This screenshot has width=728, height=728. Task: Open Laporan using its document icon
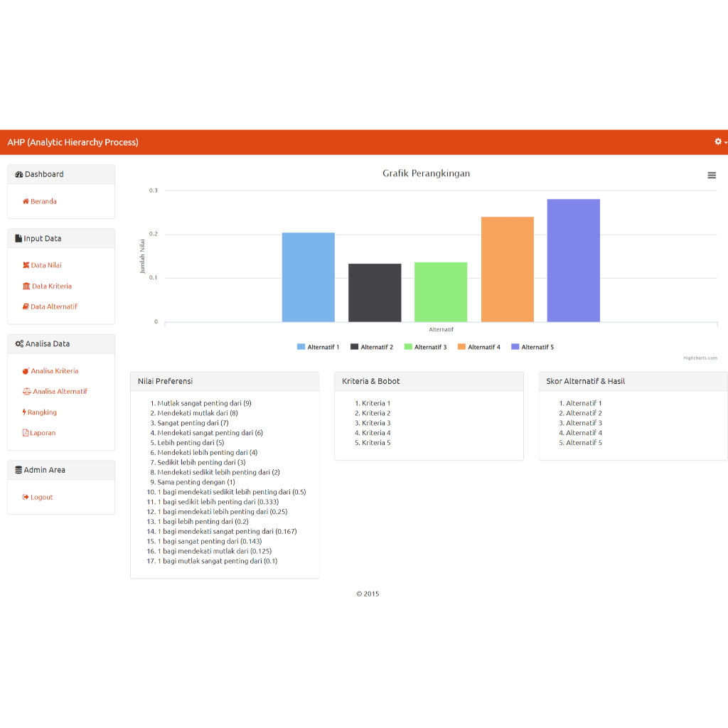pyautogui.click(x=25, y=432)
